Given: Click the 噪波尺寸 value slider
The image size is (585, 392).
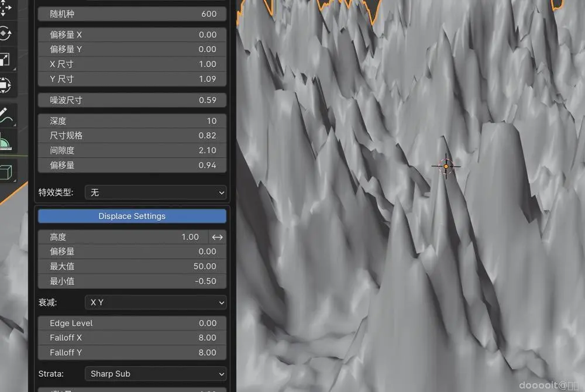Looking at the screenshot, I should [132, 100].
